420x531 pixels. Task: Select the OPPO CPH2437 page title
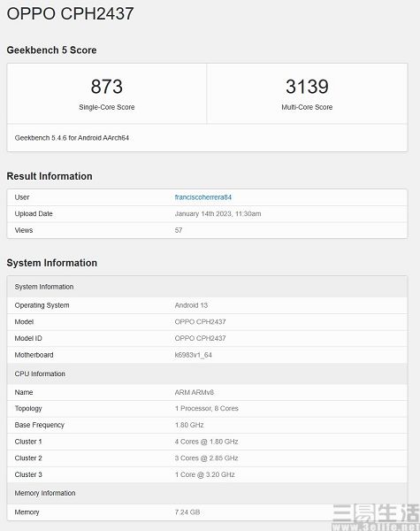[71, 14]
